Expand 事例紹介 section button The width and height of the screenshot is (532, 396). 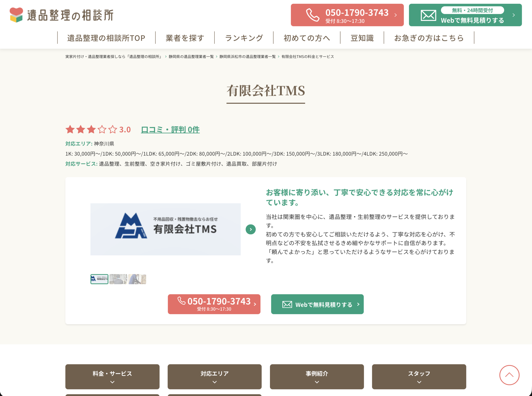pyautogui.click(x=317, y=376)
